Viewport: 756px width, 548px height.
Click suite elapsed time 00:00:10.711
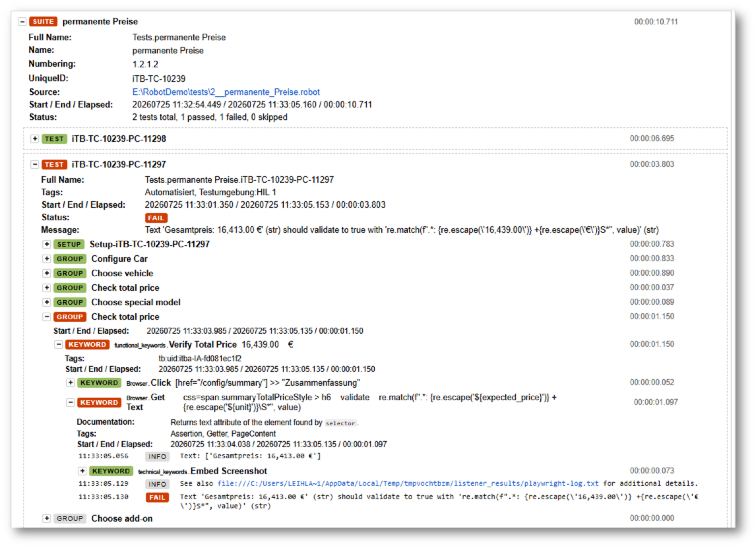(656, 22)
